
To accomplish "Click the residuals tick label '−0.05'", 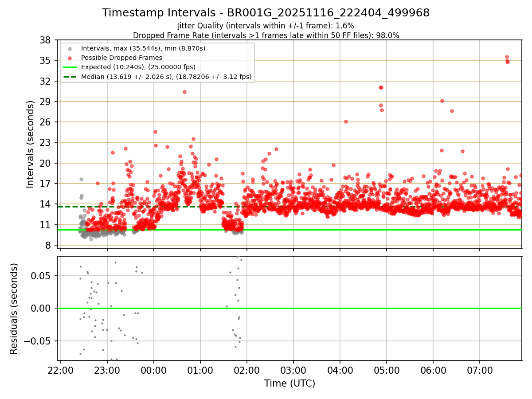I will [x=38, y=341].
